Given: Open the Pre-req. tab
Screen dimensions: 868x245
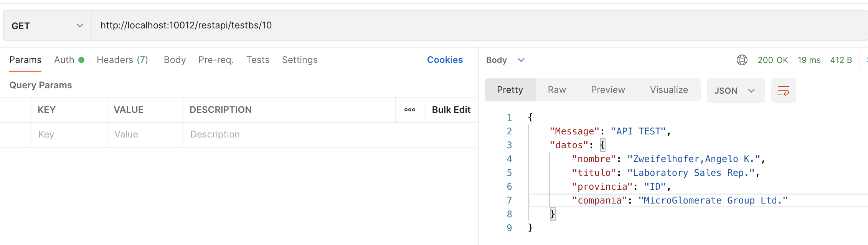Looking at the screenshot, I should coord(216,60).
